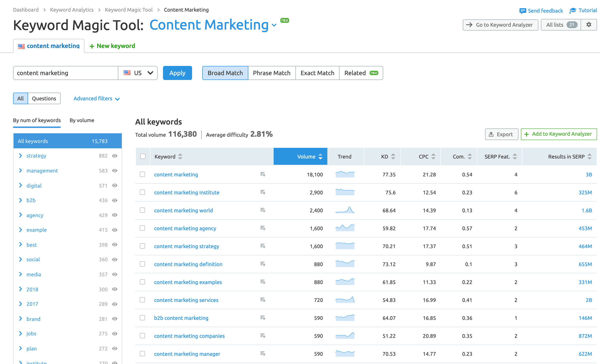Toggle the checkbox for b2b content marketing
This screenshot has height=364, width=600.
tap(142, 318)
